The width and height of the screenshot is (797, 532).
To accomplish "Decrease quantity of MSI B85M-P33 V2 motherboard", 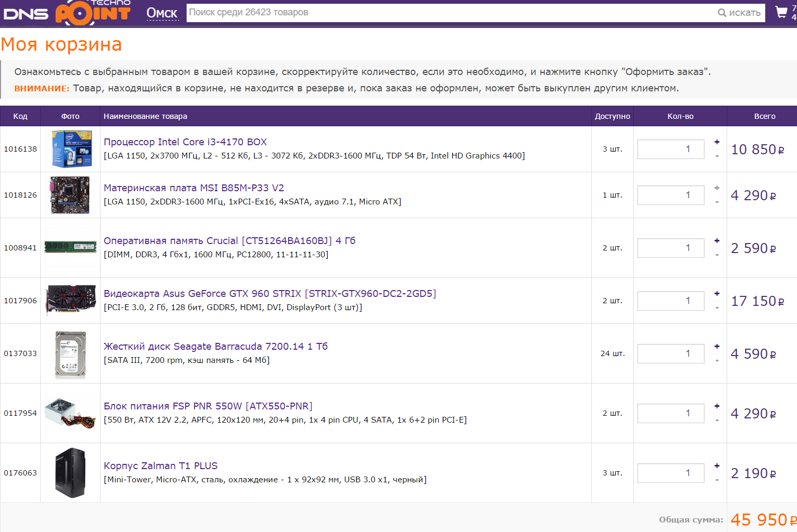I will tap(717, 202).
